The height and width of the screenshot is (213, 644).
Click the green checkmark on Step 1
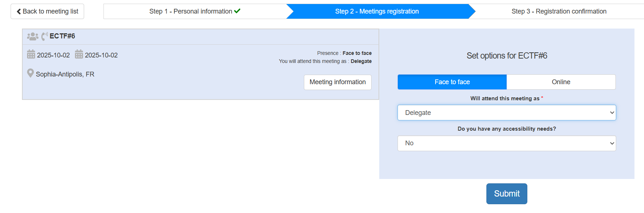(237, 11)
